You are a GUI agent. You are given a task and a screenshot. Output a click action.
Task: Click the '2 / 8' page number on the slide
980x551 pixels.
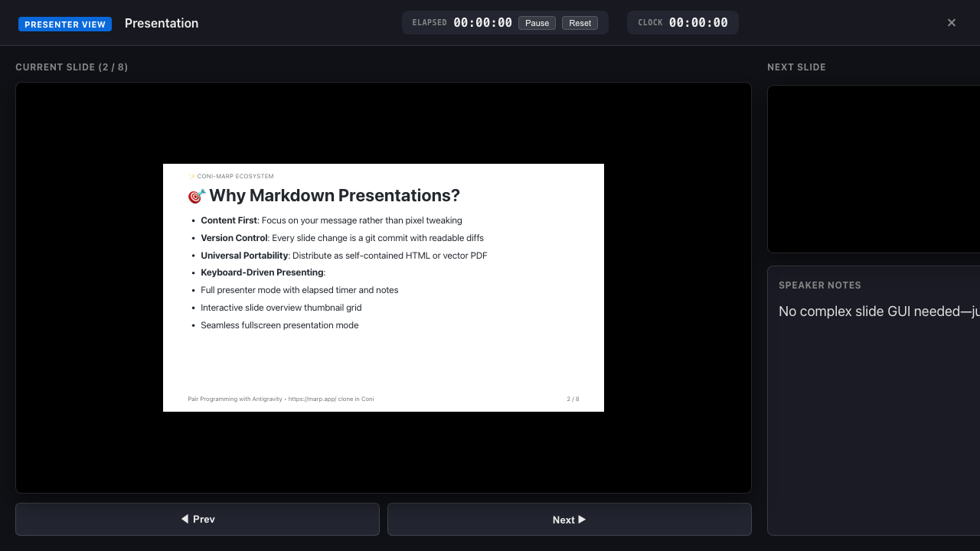(x=573, y=399)
